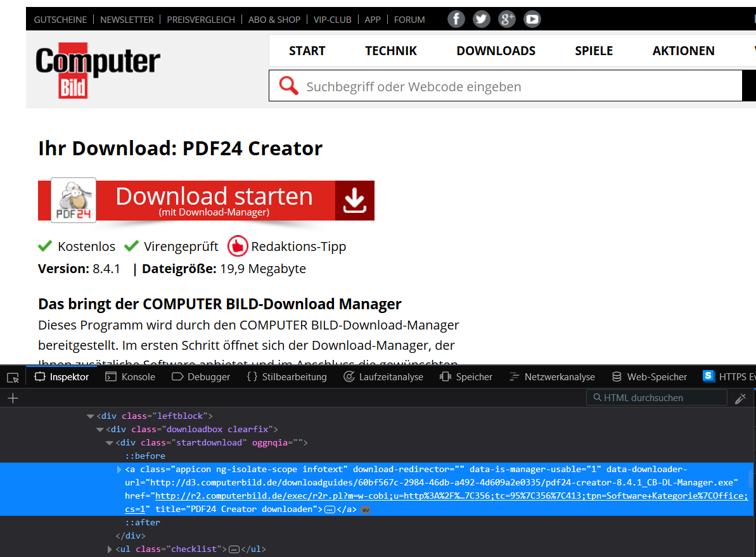
Task: Click the Redaktions-Tipp thumbs-up badge
Action: (x=238, y=246)
